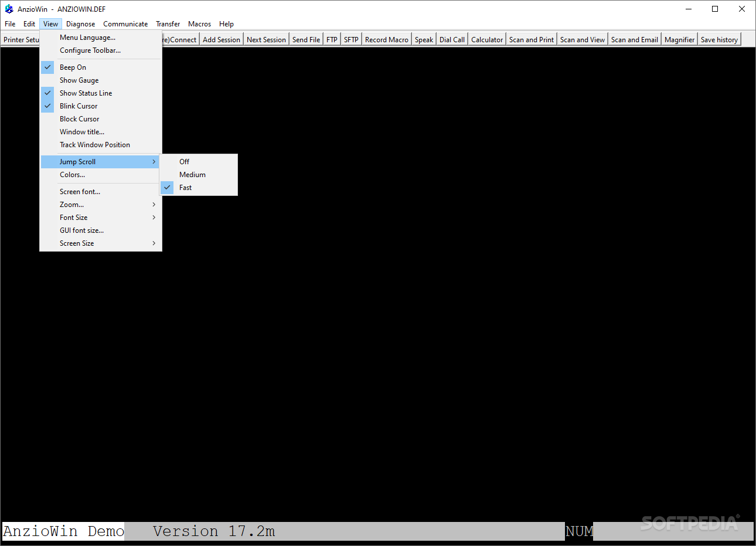Toggle Show Status Line setting

click(101, 93)
